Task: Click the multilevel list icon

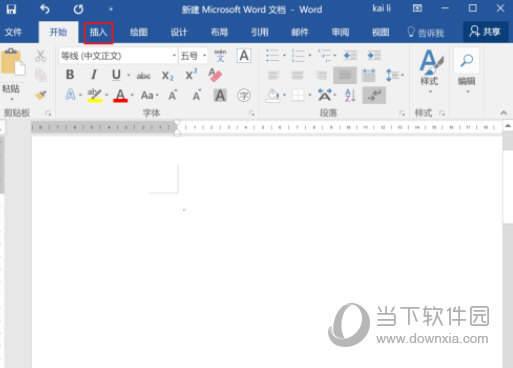Action: [324, 55]
